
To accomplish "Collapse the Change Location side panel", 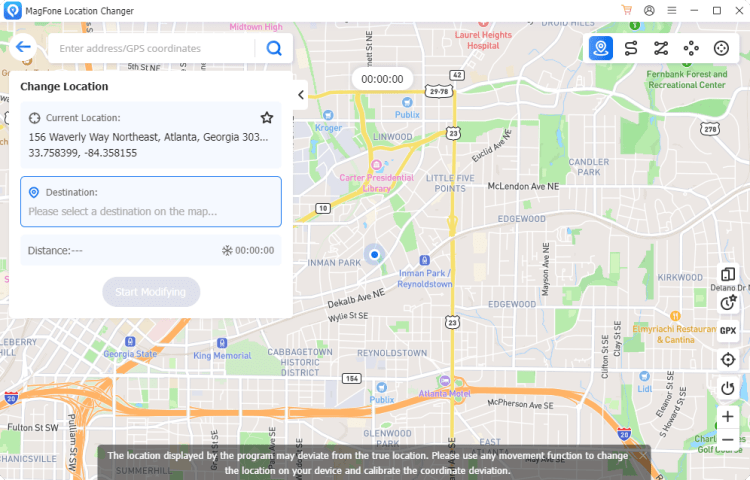I will (300, 95).
